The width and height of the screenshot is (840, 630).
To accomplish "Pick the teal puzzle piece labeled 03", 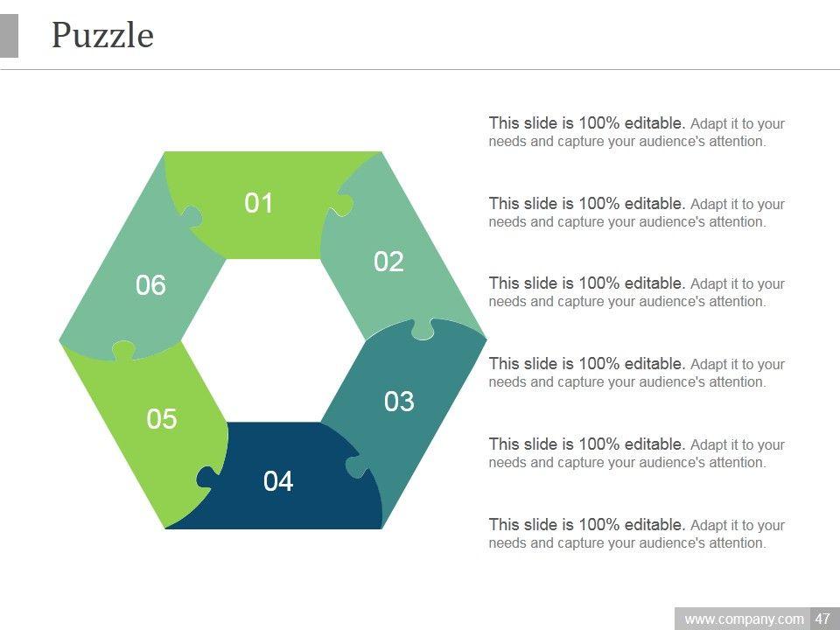I will (399, 401).
